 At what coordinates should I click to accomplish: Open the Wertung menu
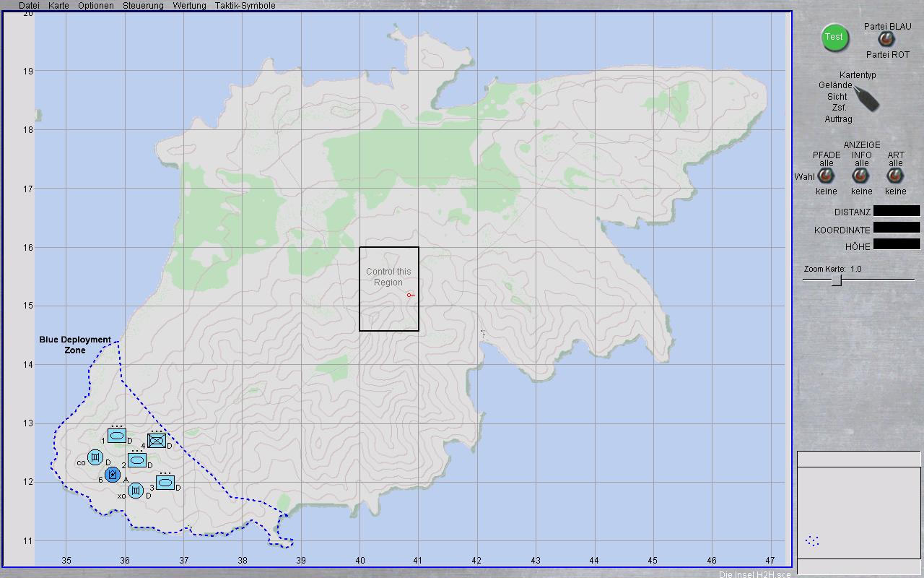(x=189, y=6)
